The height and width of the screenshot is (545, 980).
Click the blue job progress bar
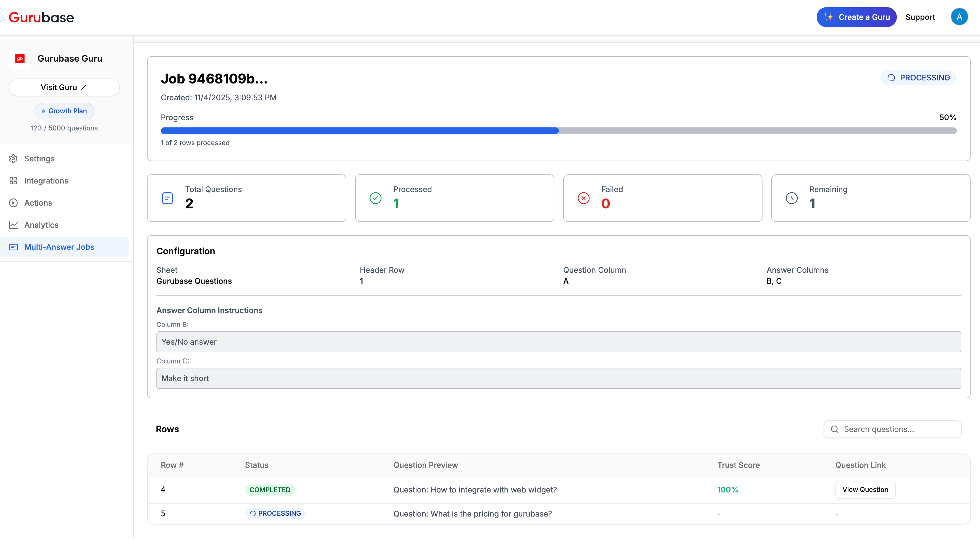coord(360,131)
